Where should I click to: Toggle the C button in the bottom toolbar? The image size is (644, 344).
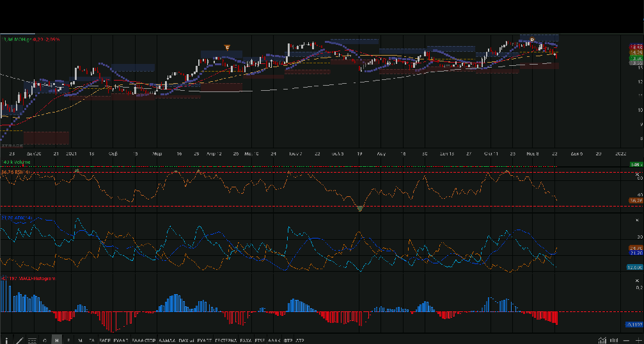45,340
